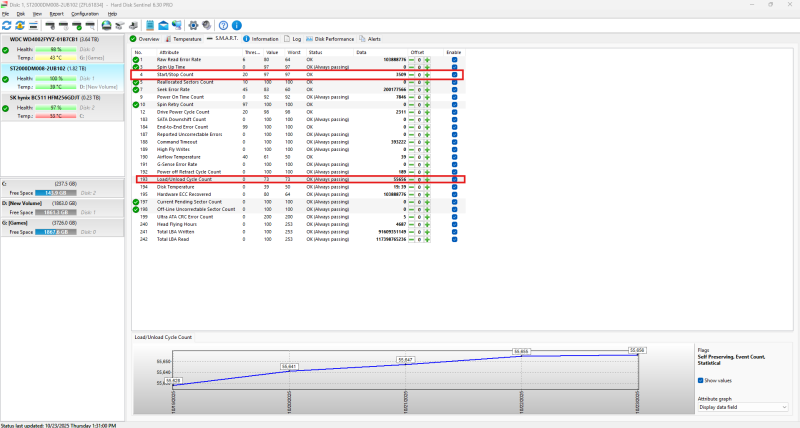Toggle Enable checkbox on Start/Stop Count row
This screenshot has height=428, width=800.
[454, 74]
